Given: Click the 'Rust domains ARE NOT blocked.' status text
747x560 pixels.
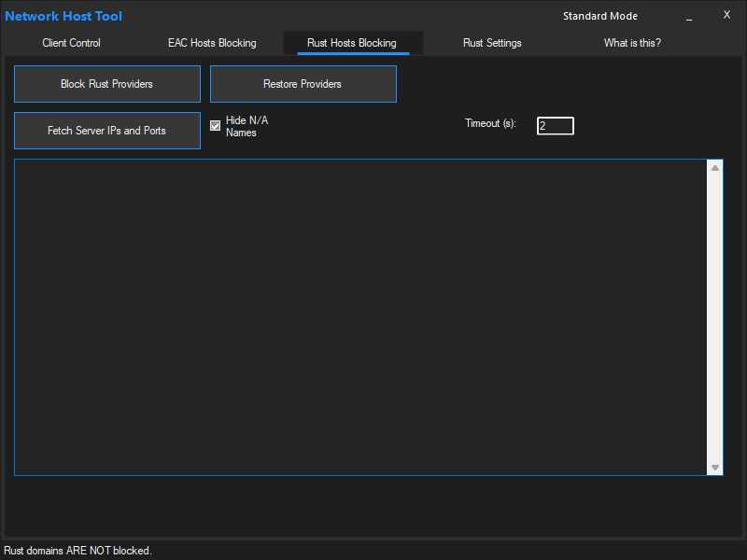Looking at the screenshot, I should (x=78, y=551).
